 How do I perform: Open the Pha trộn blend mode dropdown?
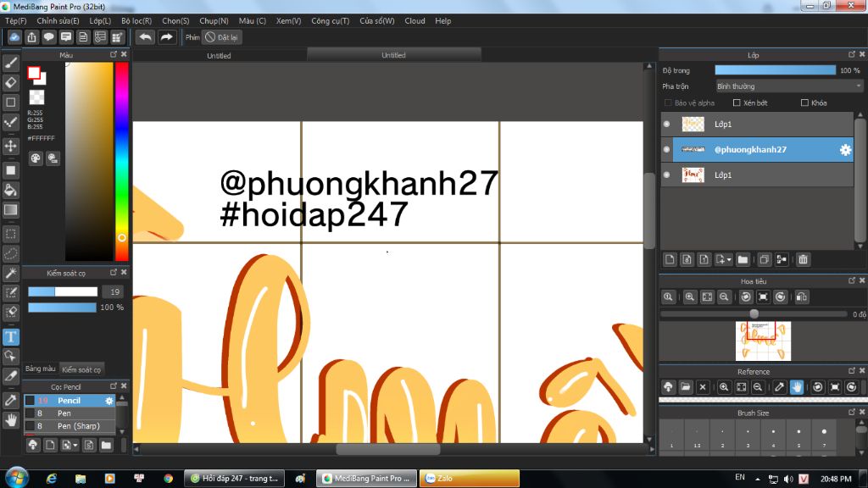[789, 86]
